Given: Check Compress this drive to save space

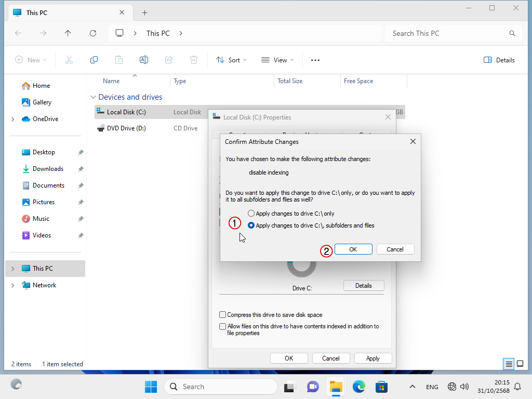Looking at the screenshot, I should (x=223, y=315).
